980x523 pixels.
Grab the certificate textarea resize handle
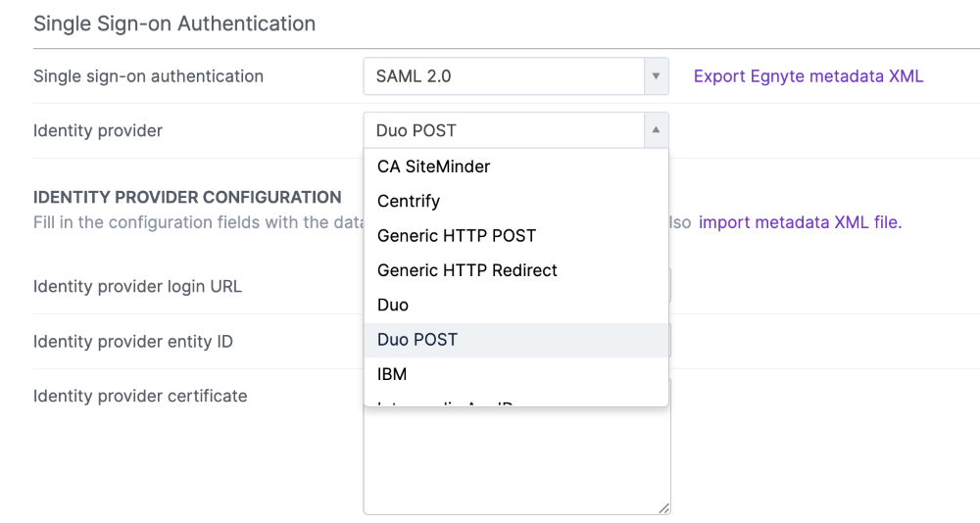coord(664,508)
